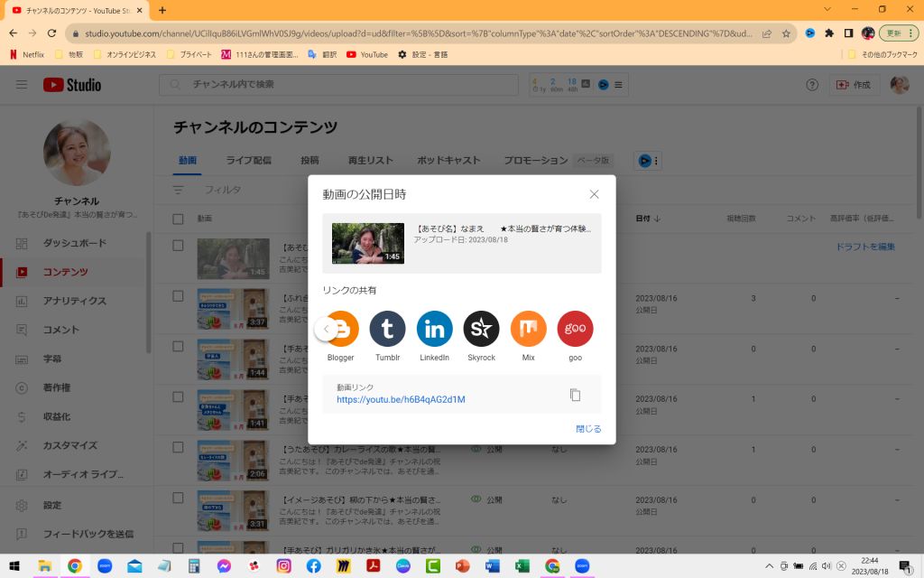Image resolution: width=924 pixels, height=578 pixels.
Task: Close the 動画の公開日時 dialog with the X
Action: point(594,194)
